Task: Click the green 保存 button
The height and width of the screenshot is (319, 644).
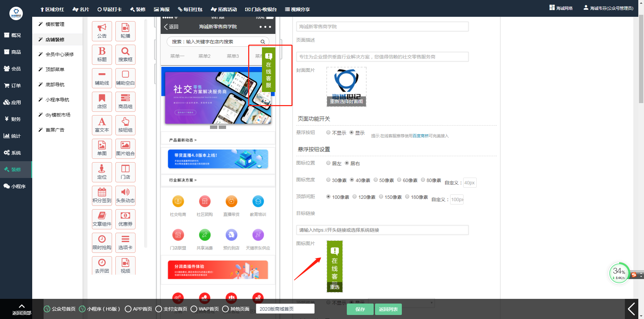Action: (360, 309)
